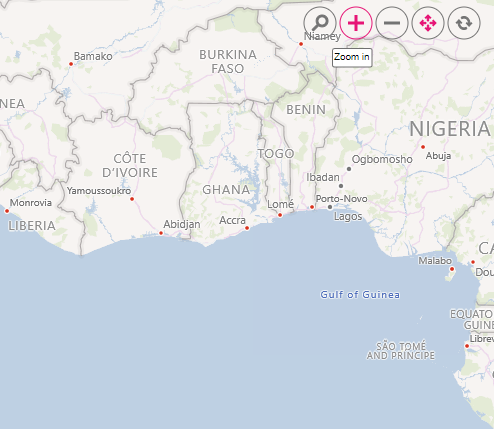Image resolution: width=495 pixels, height=430 pixels.
Task: Click the TOGO country label
Action: [x=276, y=154]
